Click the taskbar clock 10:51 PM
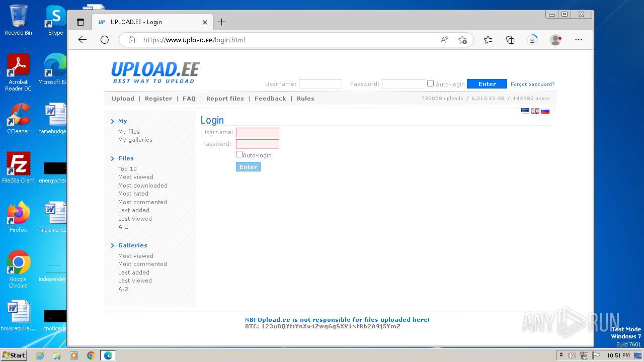This screenshot has height=362, width=644. click(618, 355)
